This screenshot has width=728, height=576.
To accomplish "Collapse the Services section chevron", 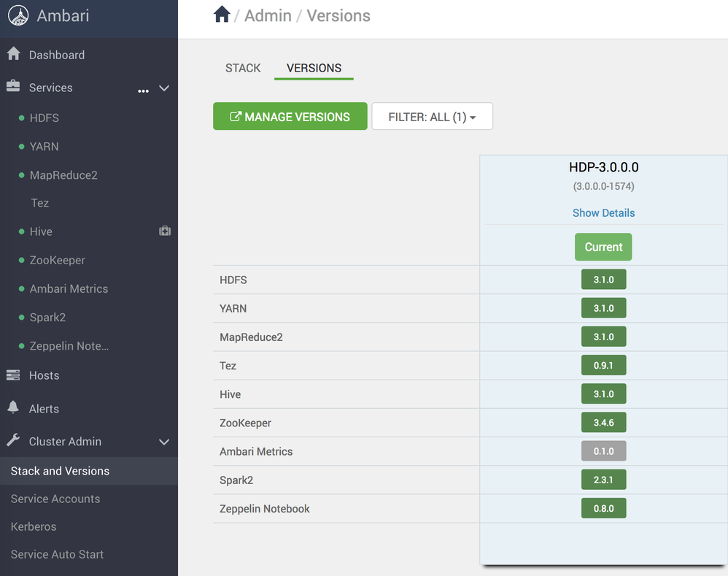I will tap(164, 88).
